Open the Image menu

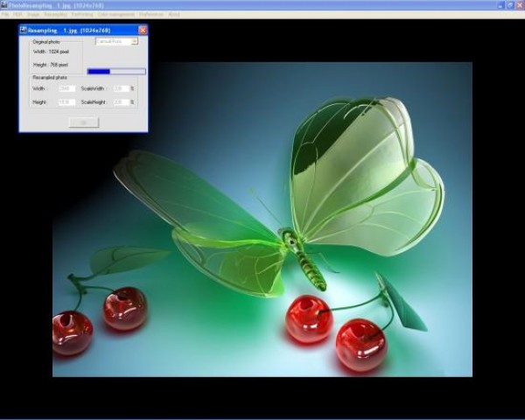[x=33, y=14]
